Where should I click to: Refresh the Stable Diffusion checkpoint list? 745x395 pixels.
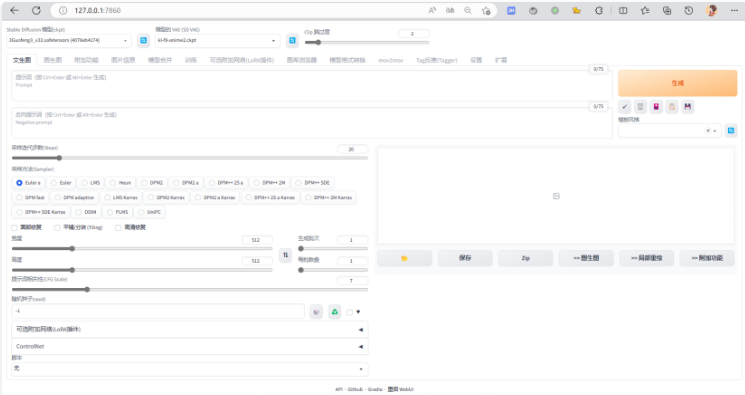pyautogui.click(x=143, y=40)
